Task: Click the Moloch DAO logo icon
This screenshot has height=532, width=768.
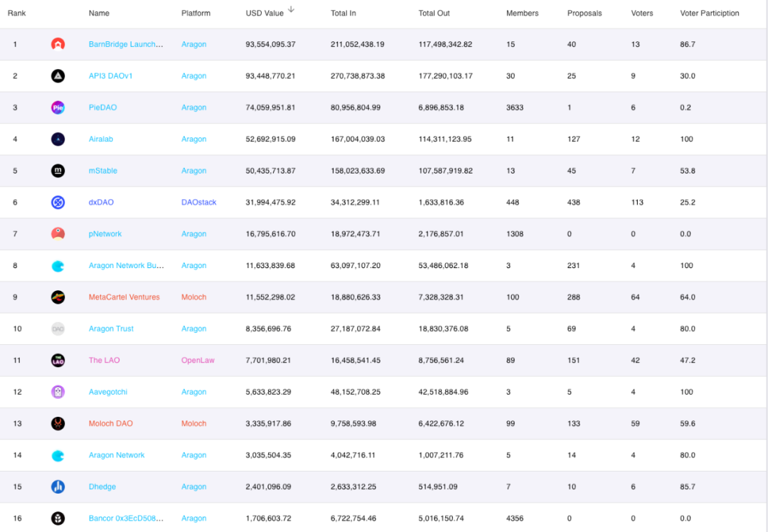Action: click(58, 423)
